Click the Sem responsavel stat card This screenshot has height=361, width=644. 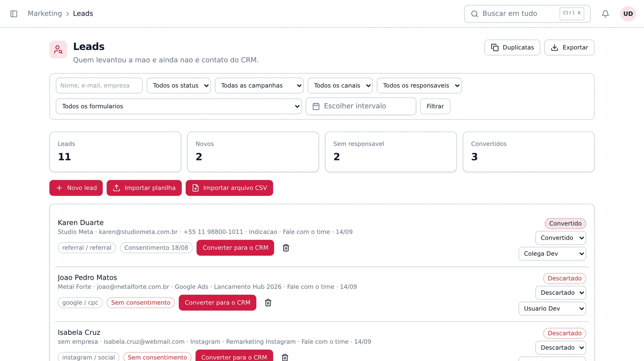(x=391, y=152)
